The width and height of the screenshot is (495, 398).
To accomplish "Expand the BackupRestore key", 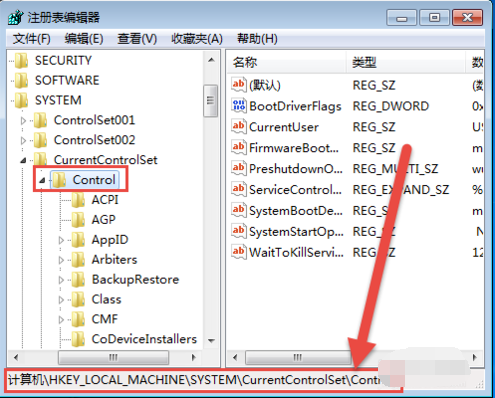I will (61, 280).
